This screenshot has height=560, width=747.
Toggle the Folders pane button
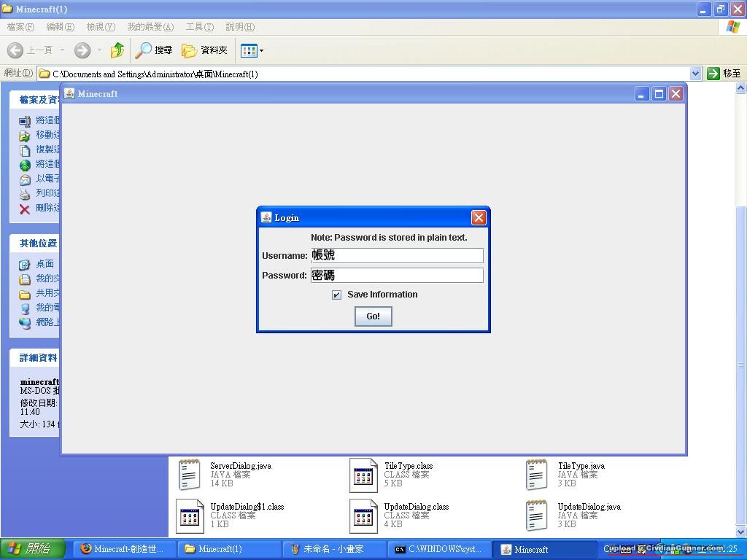click(x=204, y=50)
